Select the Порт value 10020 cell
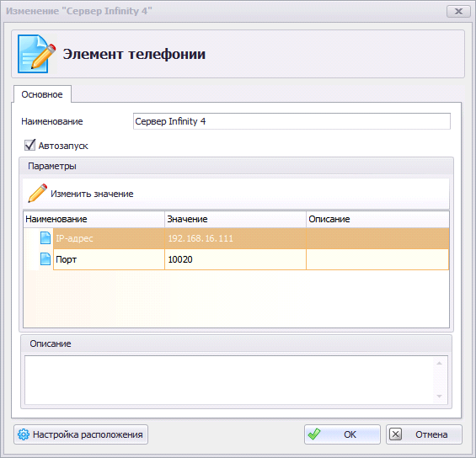Screen dimensions: 476x458 click(235, 259)
